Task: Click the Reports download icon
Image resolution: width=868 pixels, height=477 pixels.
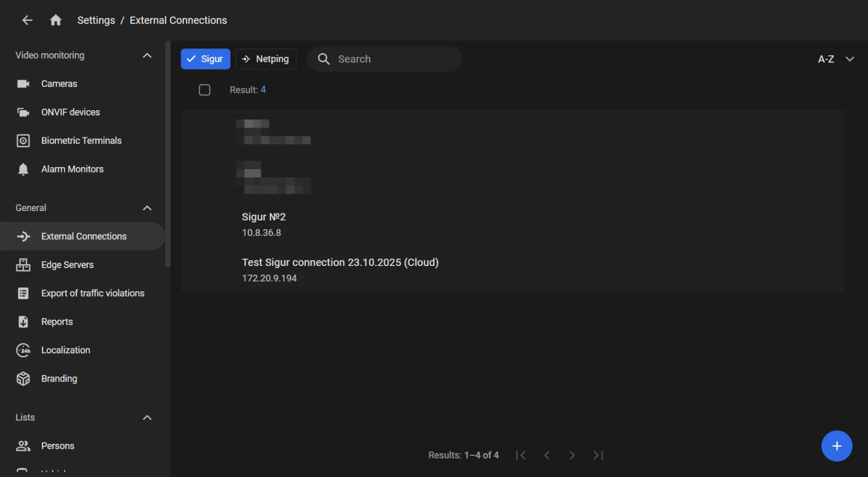Action: 23,322
